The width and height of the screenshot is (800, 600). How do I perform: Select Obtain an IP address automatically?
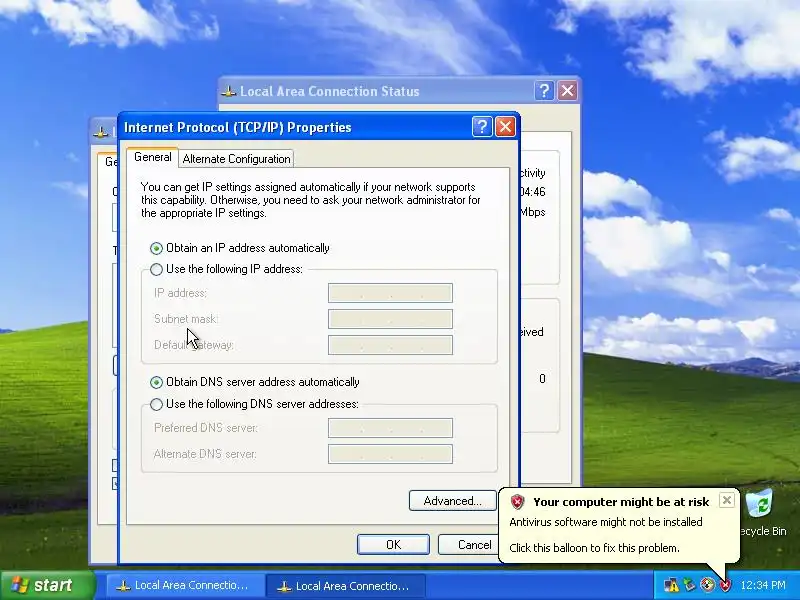(240, 248)
